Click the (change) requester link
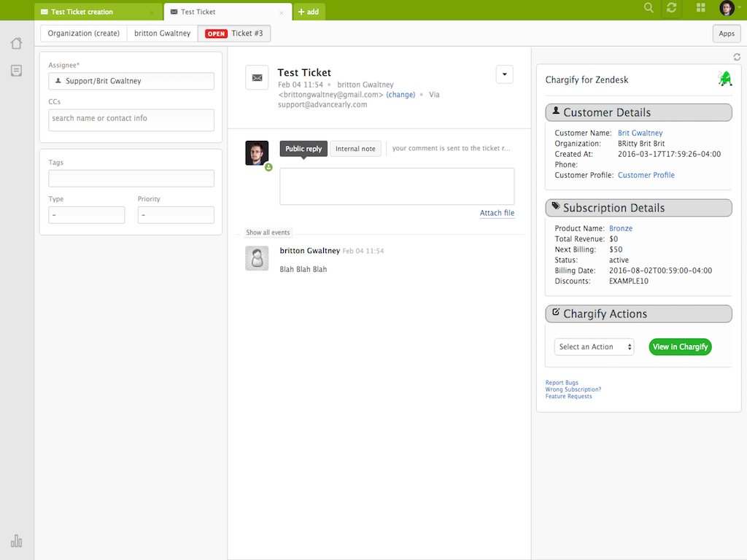The width and height of the screenshot is (747, 560). [x=400, y=95]
